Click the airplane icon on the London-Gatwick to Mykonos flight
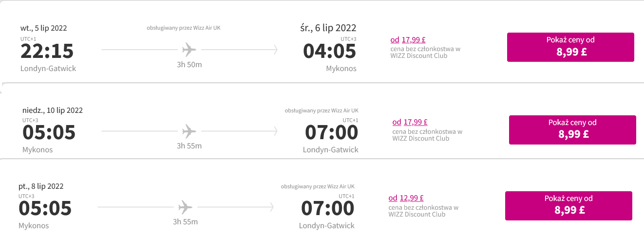Image resolution: width=644 pixels, height=236 pixels. tap(189, 49)
